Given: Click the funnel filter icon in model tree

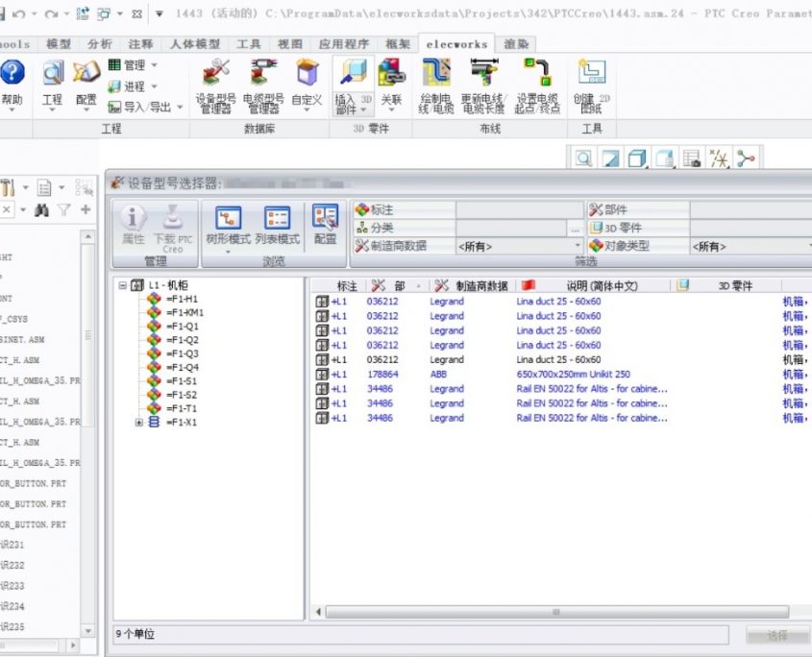Looking at the screenshot, I should 63,209.
